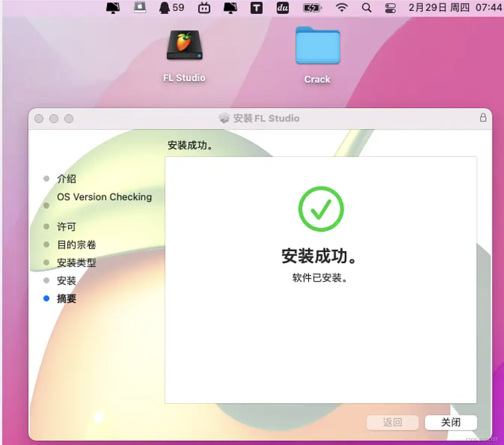The image size is (504, 445).
Task: Click the laptop with Apple logo menu bar icon
Action: point(140,7)
